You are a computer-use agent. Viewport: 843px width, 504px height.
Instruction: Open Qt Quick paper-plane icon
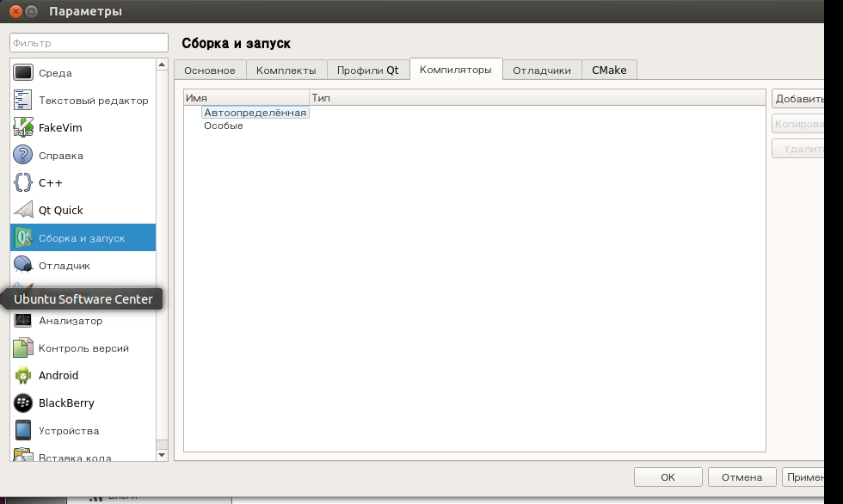point(23,210)
